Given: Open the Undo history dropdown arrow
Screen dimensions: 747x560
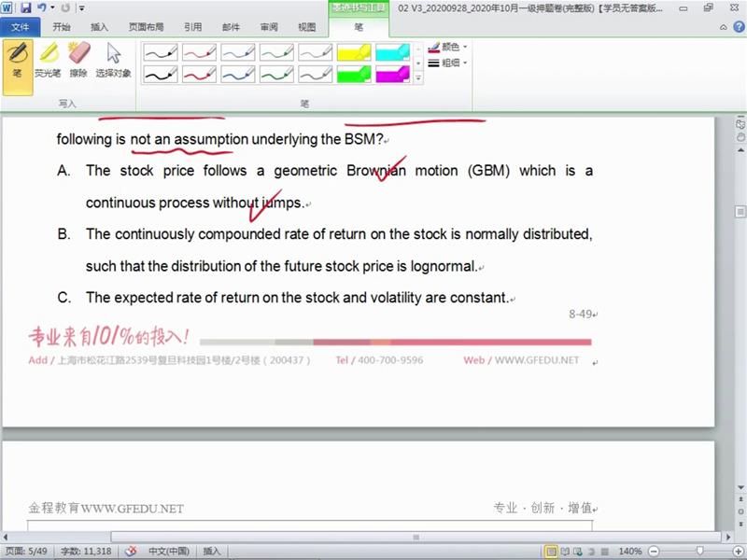Looking at the screenshot, I should coord(52,8).
